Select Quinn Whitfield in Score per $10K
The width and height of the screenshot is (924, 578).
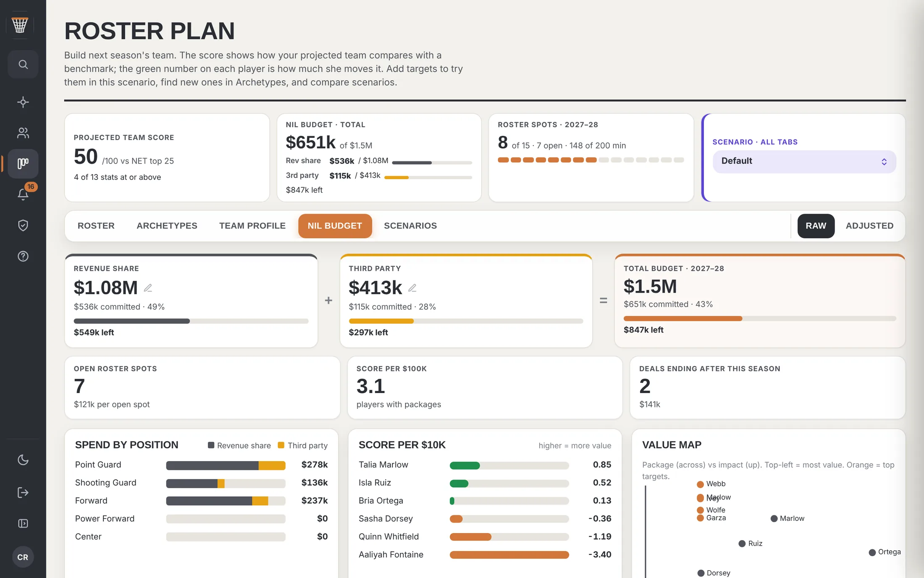(x=388, y=537)
